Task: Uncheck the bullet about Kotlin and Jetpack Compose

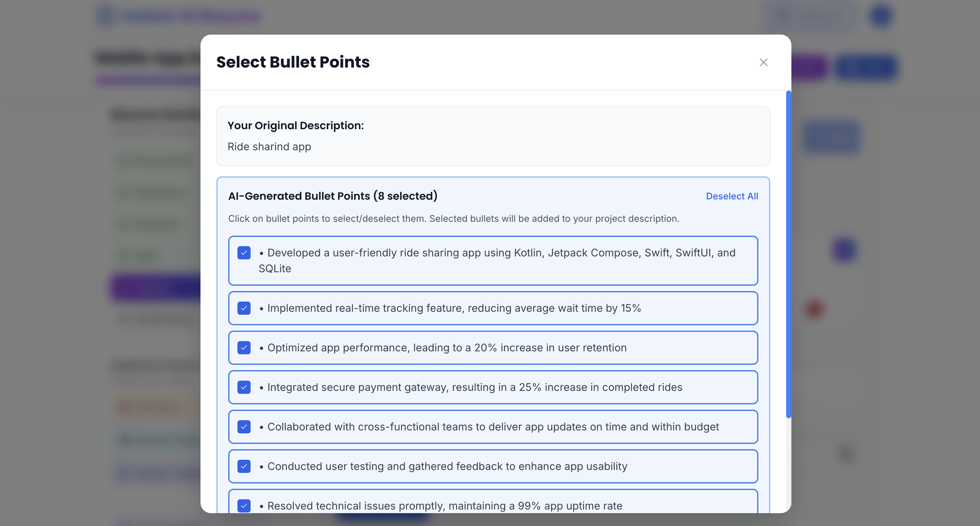Action: pos(244,252)
